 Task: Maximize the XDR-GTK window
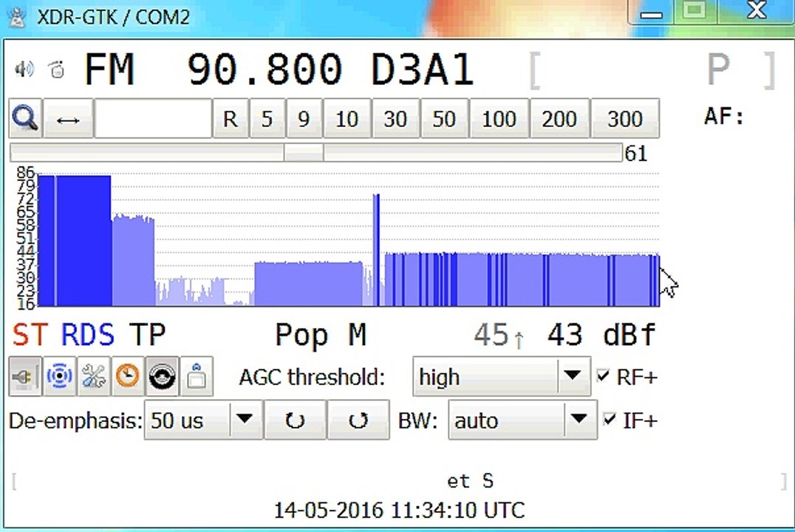694,11
